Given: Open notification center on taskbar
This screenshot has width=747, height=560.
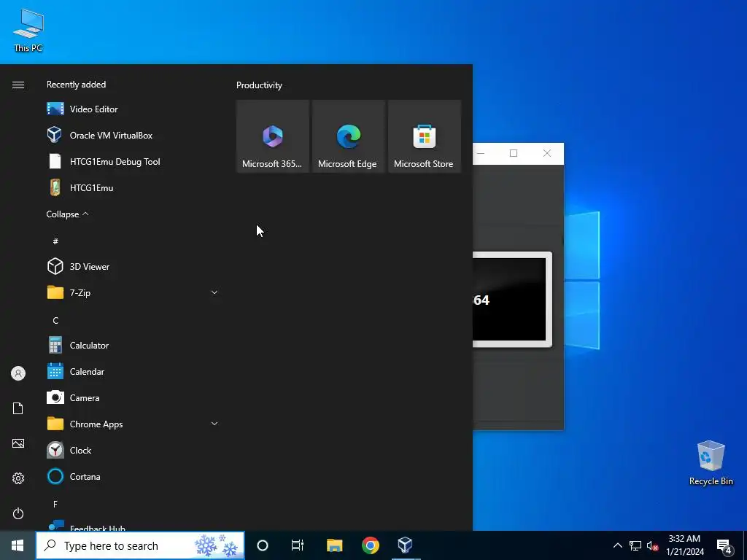Looking at the screenshot, I should (724, 545).
